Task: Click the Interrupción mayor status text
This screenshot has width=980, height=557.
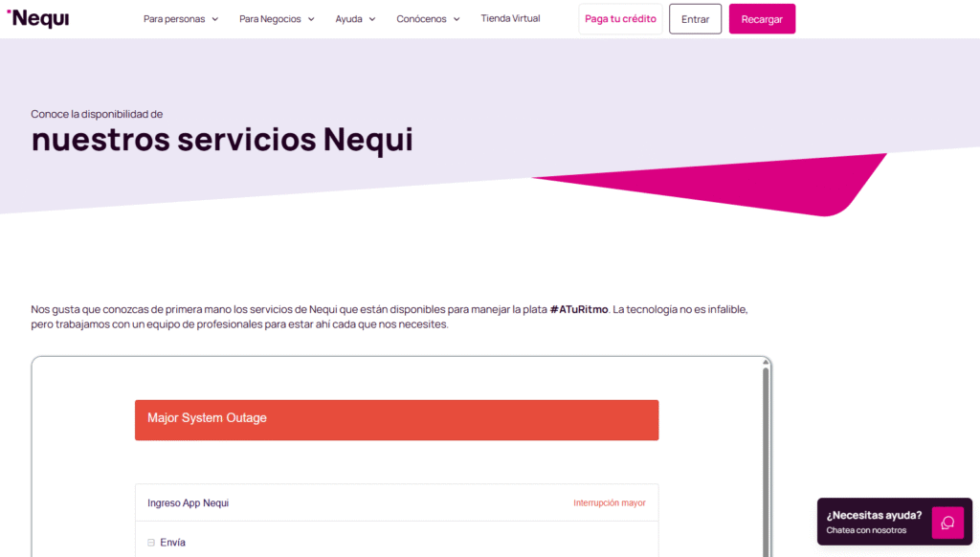Action: click(x=609, y=502)
